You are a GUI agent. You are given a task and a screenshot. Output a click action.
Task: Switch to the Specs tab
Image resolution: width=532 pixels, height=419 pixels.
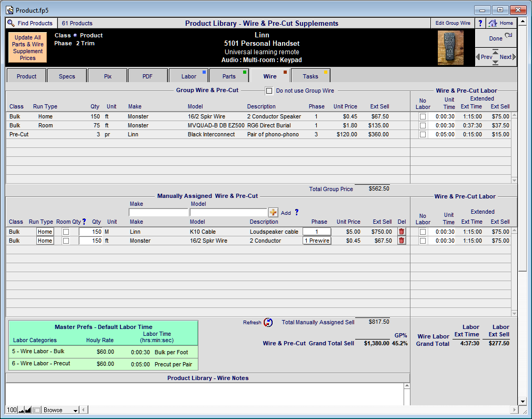click(67, 76)
